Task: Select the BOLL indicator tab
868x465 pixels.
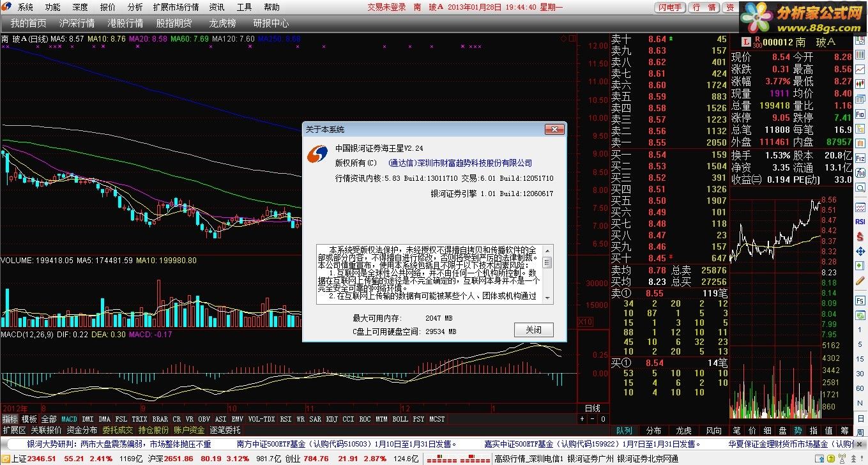Action: click(x=400, y=419)
